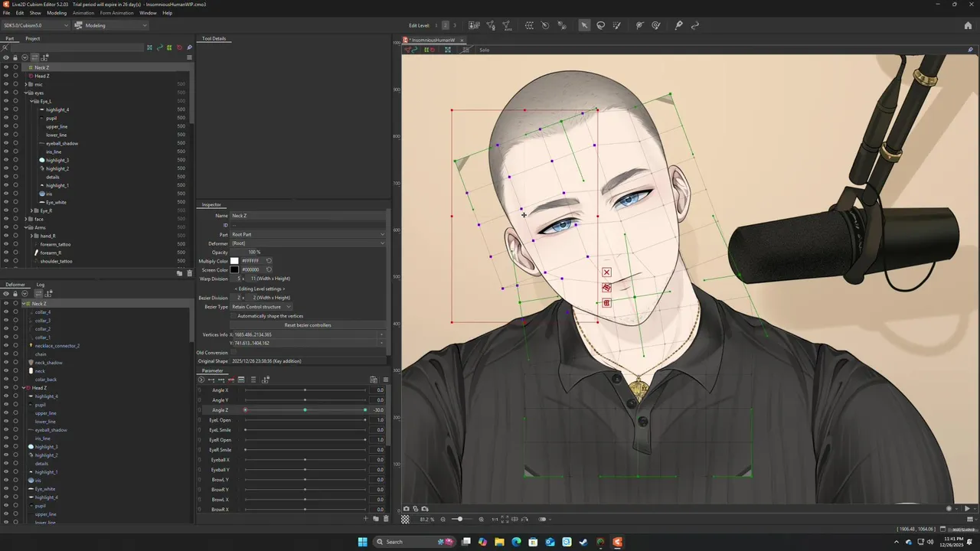Click the Angle Z parameter slider
Viewport: 980px width, 551px height.
point(305,410)
